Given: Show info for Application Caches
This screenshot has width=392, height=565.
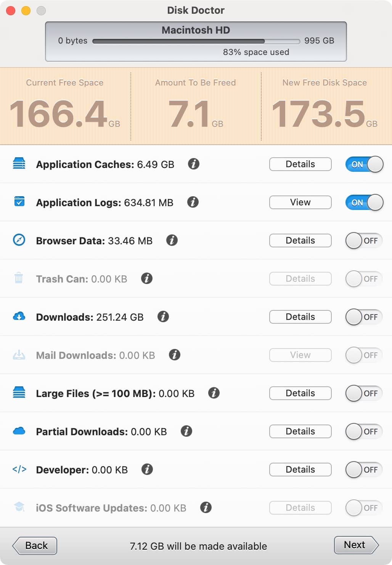Looking at the screenshot, I should (194, 164).
